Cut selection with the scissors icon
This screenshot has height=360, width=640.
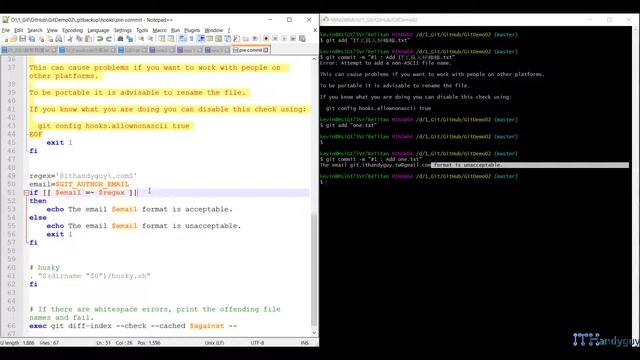pyautogui.click(x=70, y=39)
